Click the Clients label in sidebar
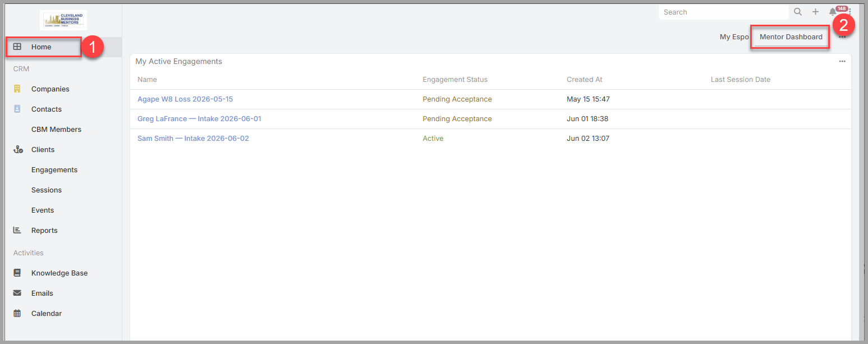 pos(43,150)
